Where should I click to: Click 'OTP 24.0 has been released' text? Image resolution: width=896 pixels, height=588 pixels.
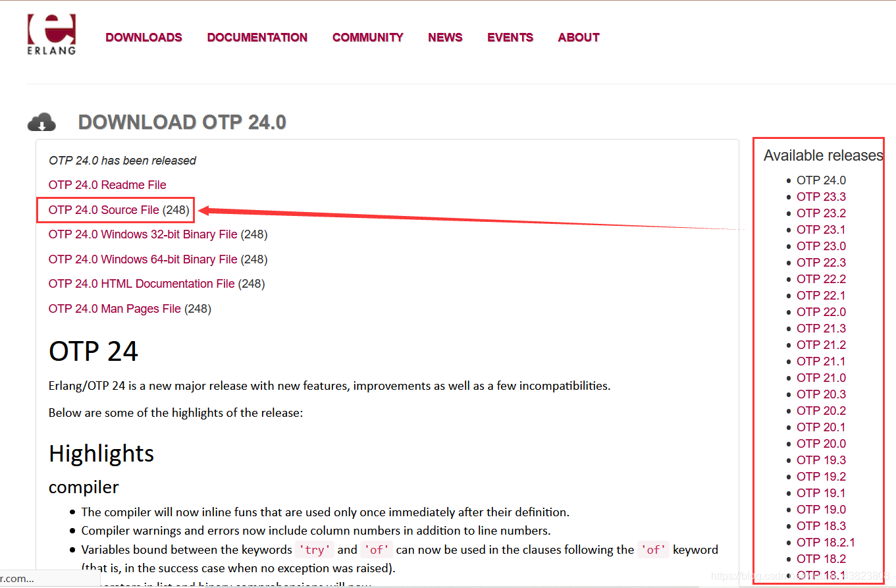pyautogui.click(x=122, y=161)
